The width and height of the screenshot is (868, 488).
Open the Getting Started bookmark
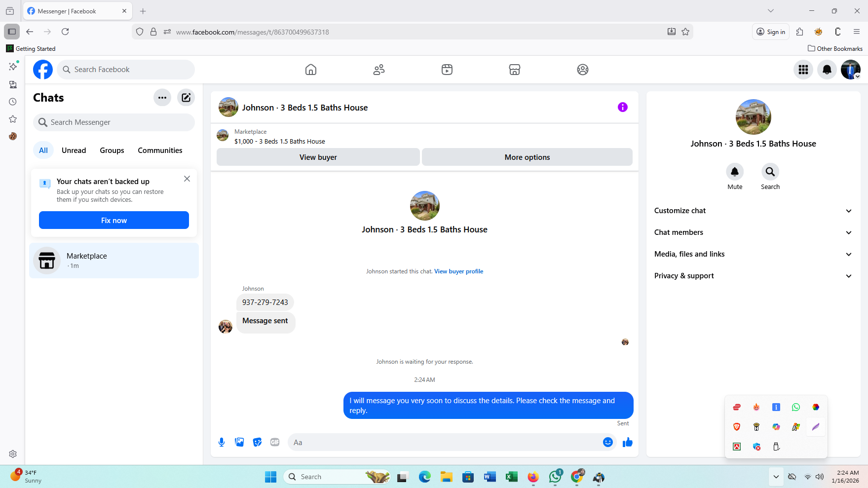pos(31,48)
